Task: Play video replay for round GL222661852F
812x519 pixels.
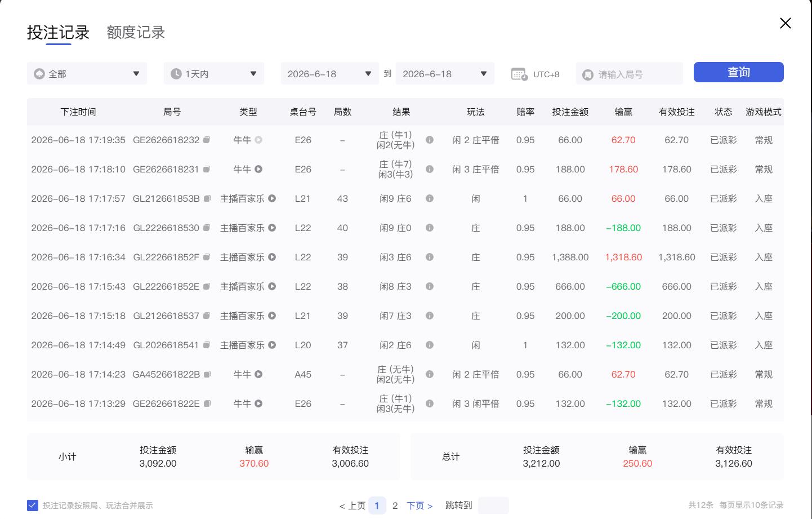Action: [x=272, y=257]
